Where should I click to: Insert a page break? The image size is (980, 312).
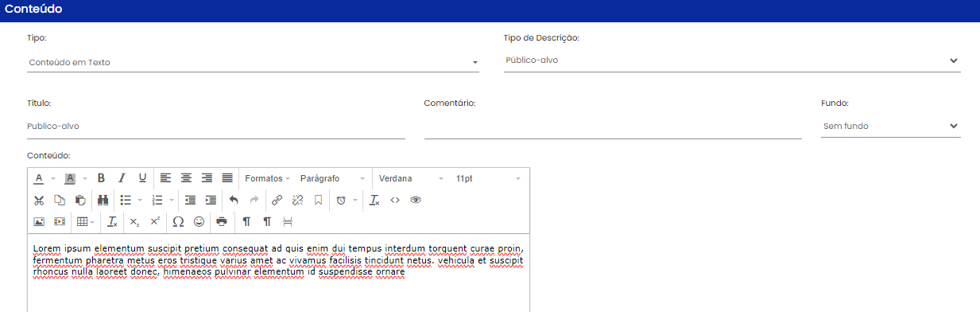[288, 221]
